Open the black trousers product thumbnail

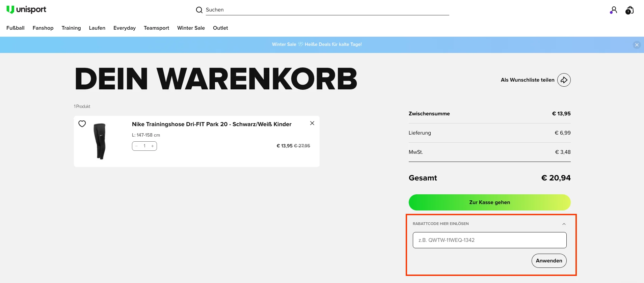[x=100, y=141]
